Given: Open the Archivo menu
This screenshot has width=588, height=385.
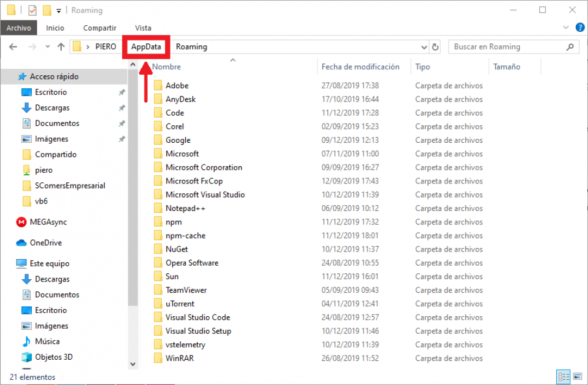Looking at the screenshot, I should point(19,28).
